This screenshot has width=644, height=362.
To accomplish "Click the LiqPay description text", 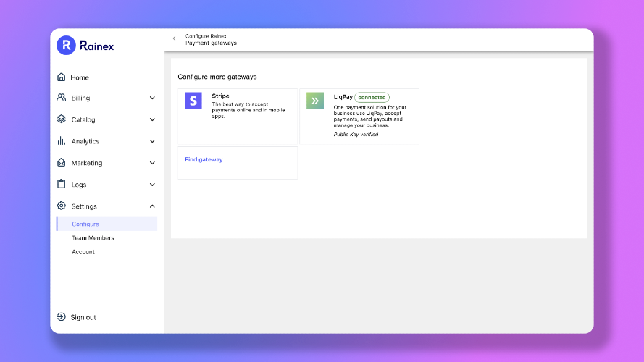I will (370, 116).
